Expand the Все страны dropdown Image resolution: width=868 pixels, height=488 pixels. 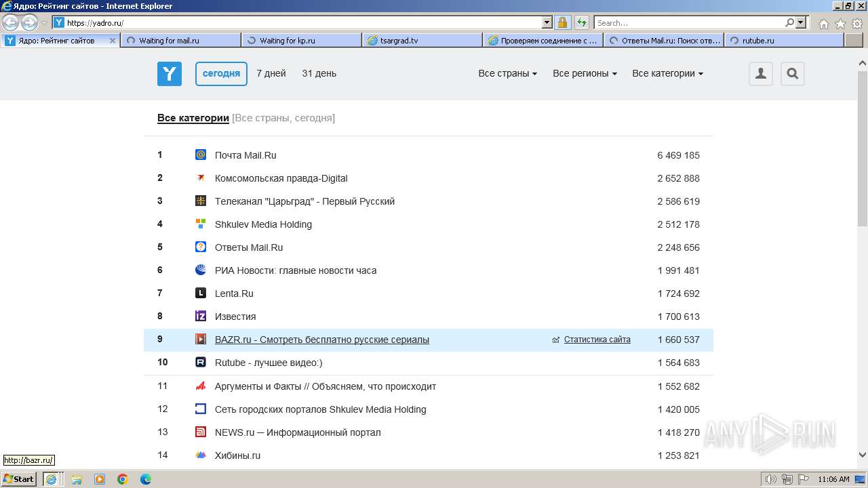[507, 73]
